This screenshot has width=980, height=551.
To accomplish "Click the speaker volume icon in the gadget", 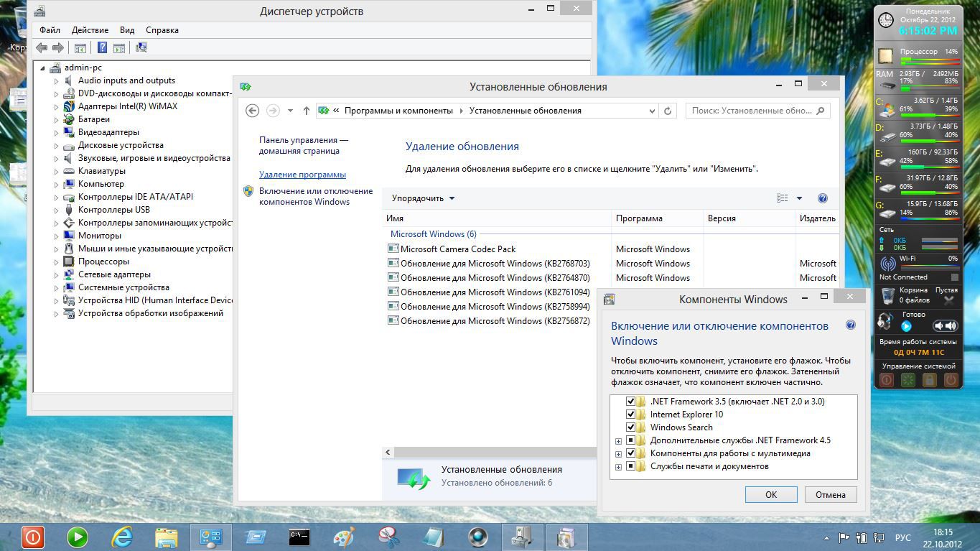I will [946, 326].
